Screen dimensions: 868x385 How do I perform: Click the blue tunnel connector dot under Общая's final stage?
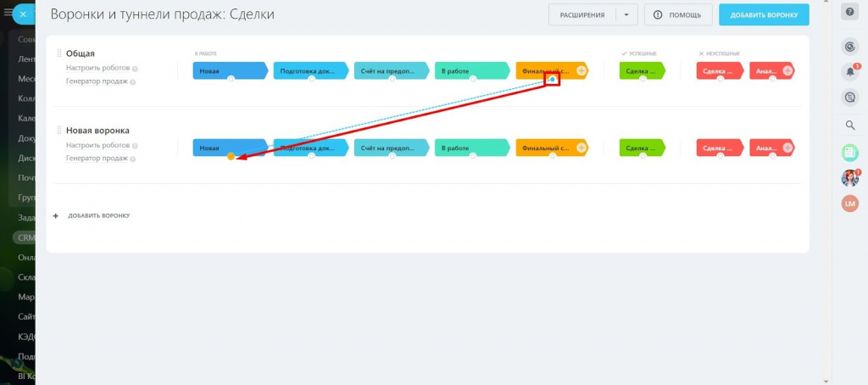(553, 80)
